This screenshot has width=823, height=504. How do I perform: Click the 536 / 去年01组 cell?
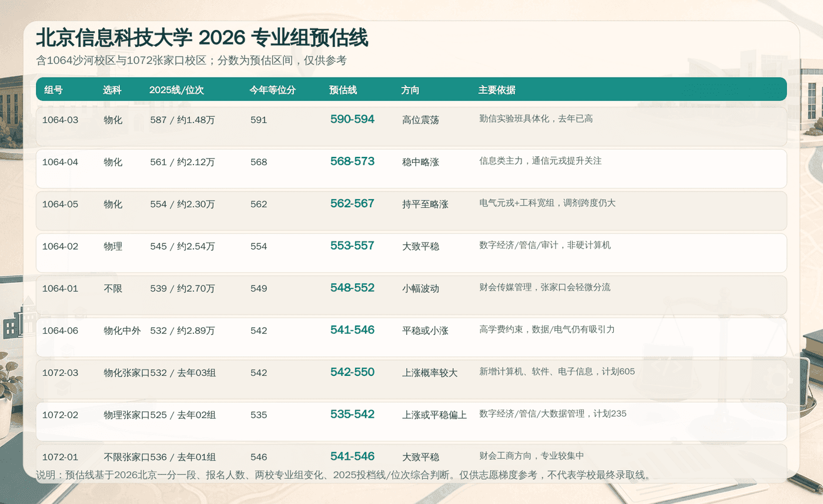183,457
